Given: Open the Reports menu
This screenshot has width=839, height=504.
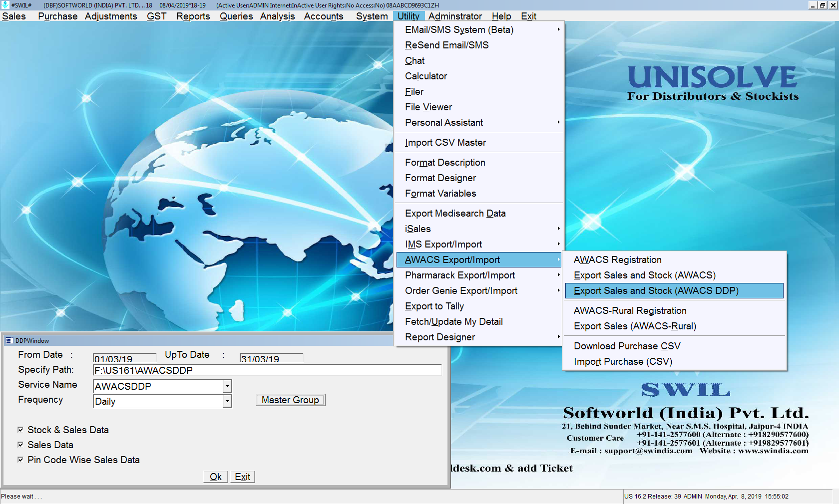Looking at the screenshot, I should [193, 16].
